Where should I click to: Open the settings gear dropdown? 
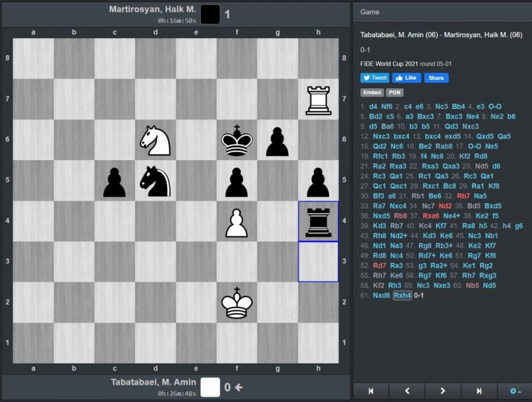[x=514, y=391]
